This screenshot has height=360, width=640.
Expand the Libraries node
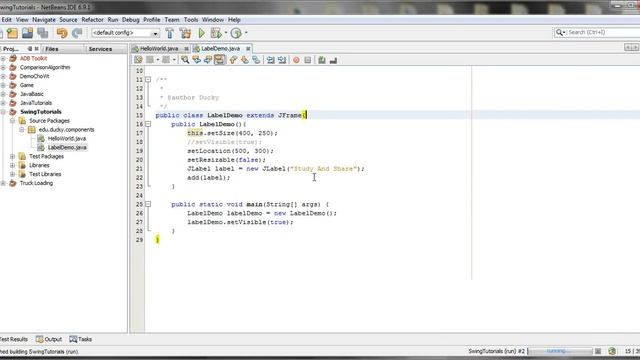pos(13,165)
